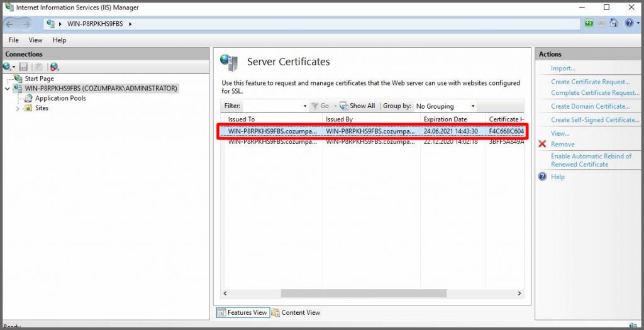Expand the Sites tree node
644x330 pixels.
click(18, 108)
